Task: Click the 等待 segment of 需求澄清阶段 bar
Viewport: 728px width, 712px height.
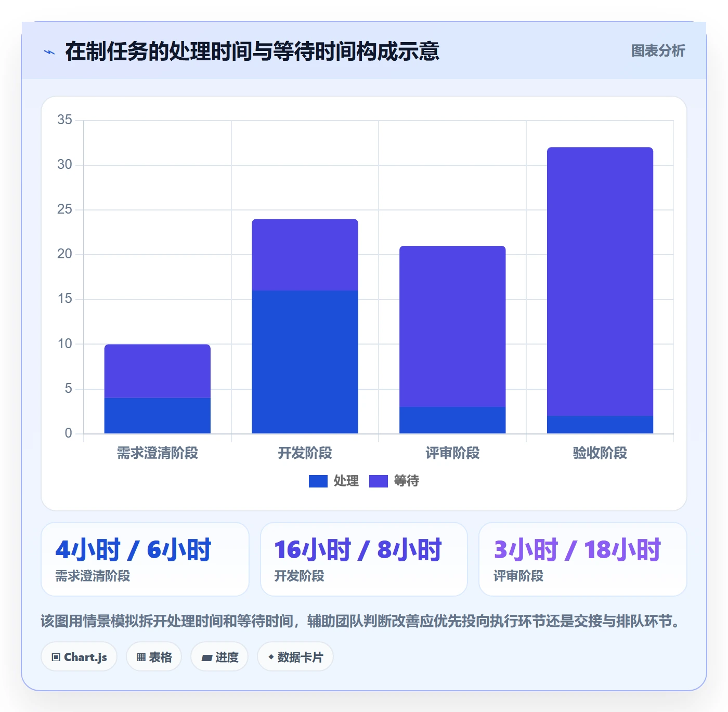Action: 158,371
